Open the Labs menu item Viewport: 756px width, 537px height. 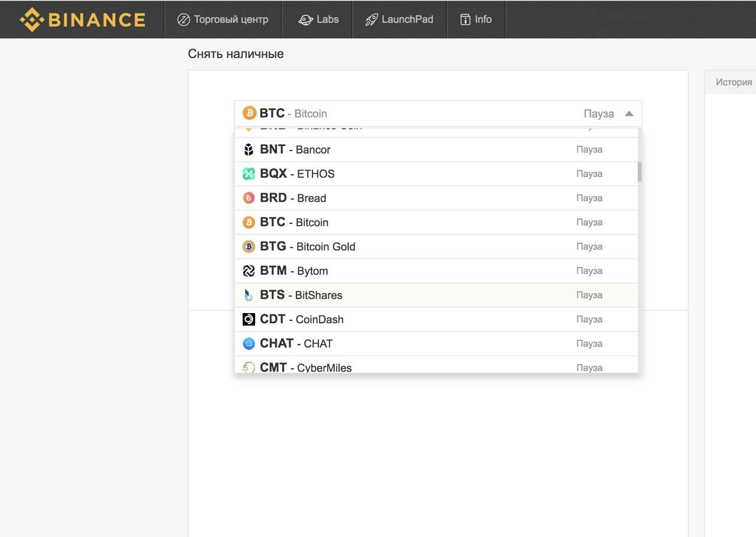pyautogui.click(x=317, y=19)
